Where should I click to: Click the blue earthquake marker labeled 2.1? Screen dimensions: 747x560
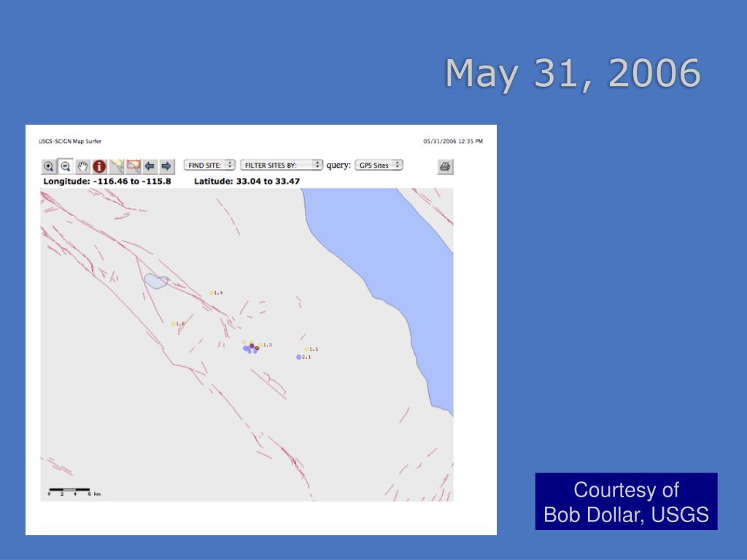(298, 357)
